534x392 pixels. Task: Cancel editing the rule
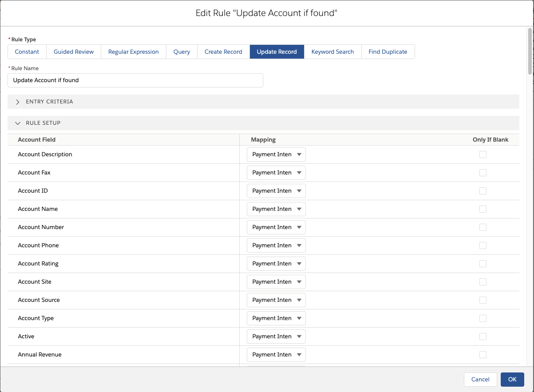480,379
